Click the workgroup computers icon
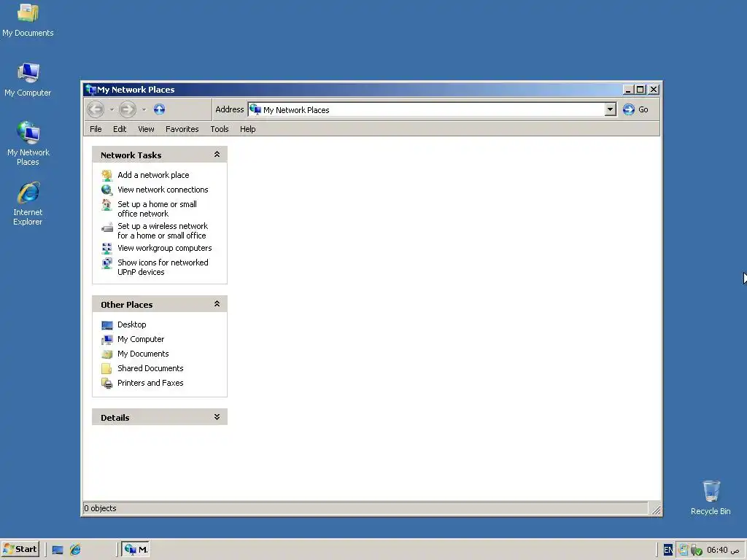Screen dimensions: 747x560 pyautogui.click(x=107, y=248)
